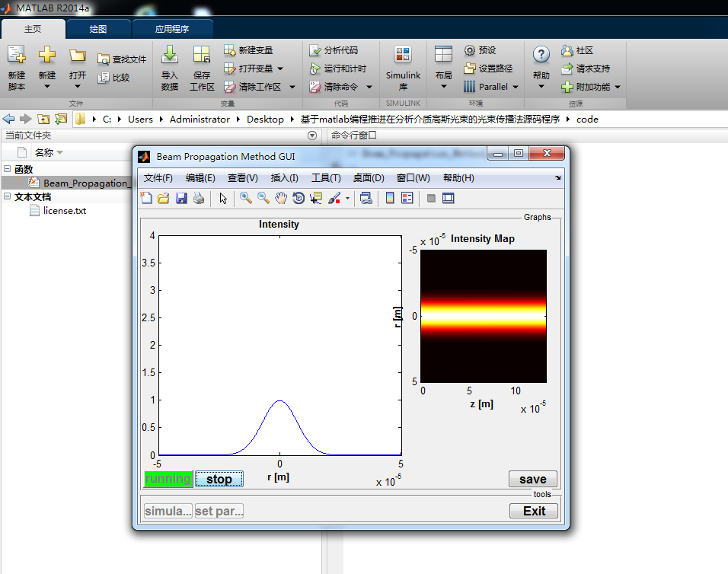
Task: Toggle the Zoom Out tool
Action: point(263,198)
